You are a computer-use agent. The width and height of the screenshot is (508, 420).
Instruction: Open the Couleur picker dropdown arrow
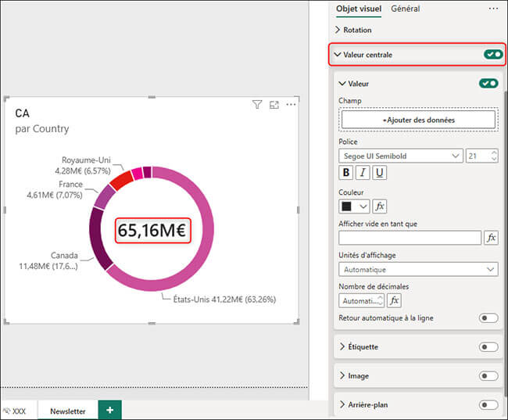tap(363, 206)
